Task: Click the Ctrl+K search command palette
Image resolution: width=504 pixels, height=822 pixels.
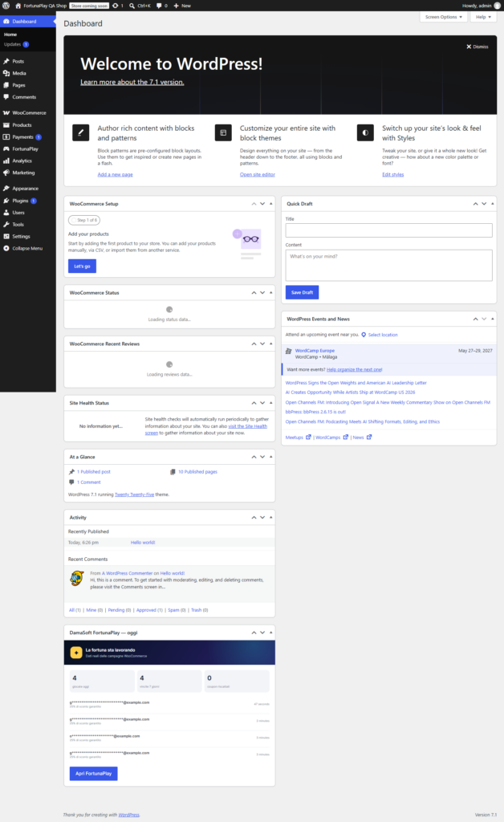Action: click(140, 6)
